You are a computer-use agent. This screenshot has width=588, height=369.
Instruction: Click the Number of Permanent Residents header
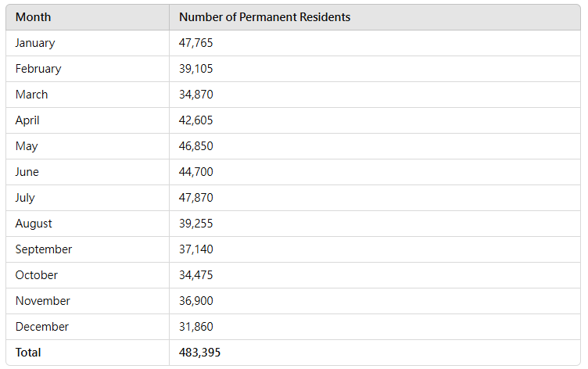point(264,17)
